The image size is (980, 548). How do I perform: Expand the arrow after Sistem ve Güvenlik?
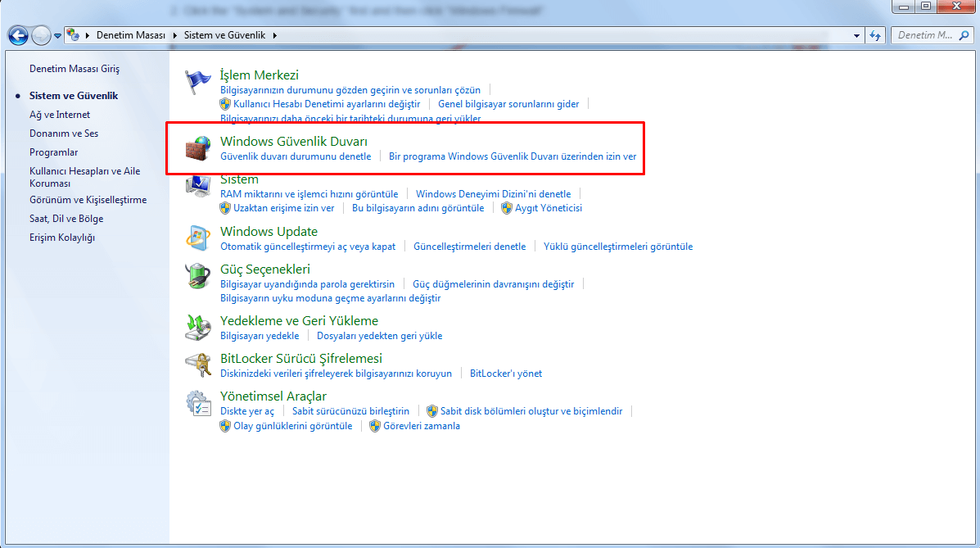(275, 35)
